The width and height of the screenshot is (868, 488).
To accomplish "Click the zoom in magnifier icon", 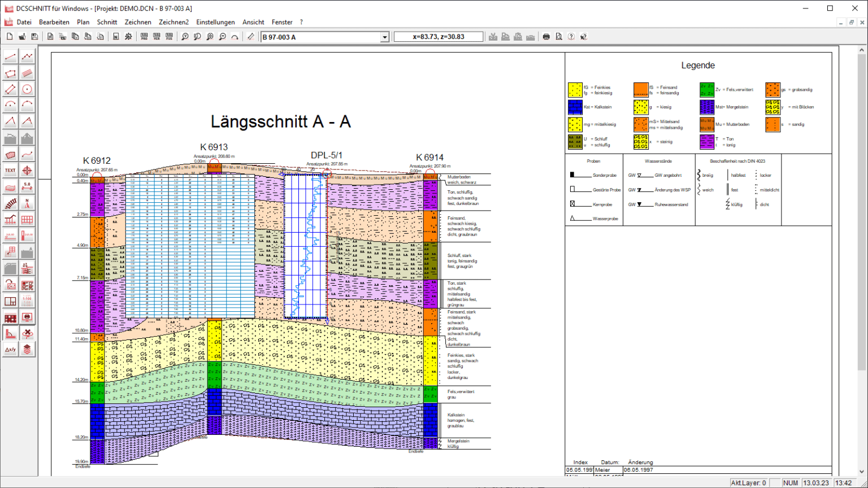I will (210, 37).
